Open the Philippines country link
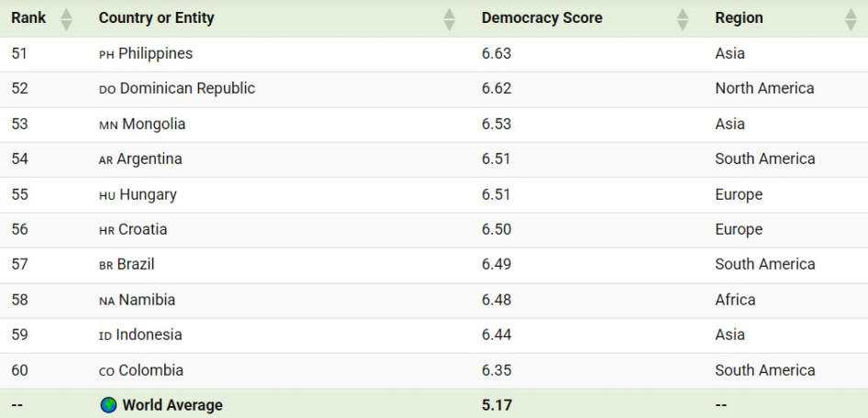 click(155, 53)
